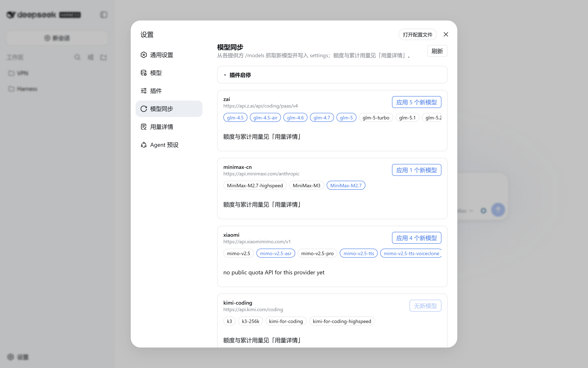Screen dimensions: 588x368
Task: Click the new chat button behind the dialog
Action: (x=57, y=38)
